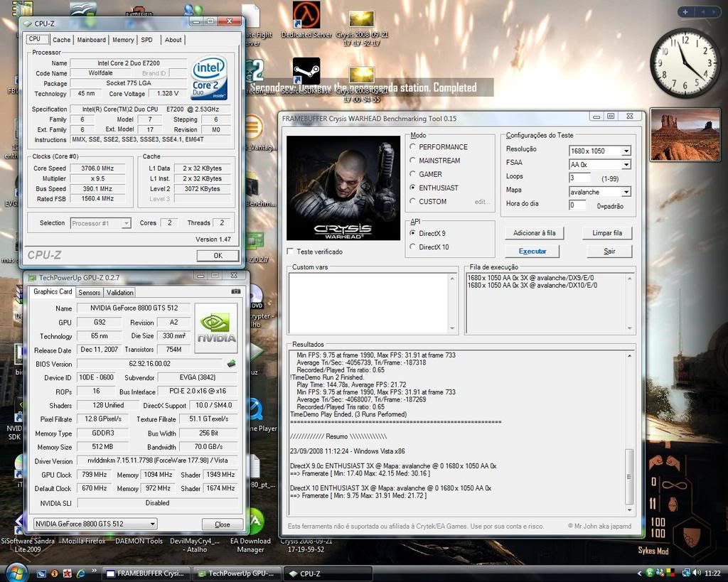Click the BIOS save chip icon in GPU-Z
Viewport: 728px width, 582px height.
tap(232, 364)
